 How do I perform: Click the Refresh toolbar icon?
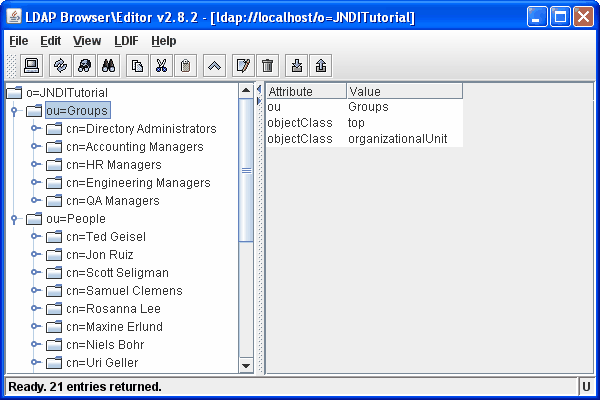click(60, 66)
